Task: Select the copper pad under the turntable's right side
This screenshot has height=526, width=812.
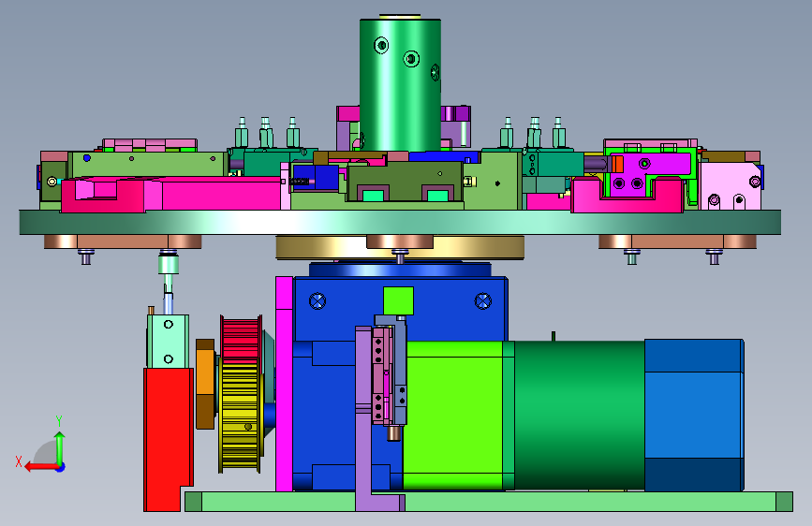Action: (677, 241)
